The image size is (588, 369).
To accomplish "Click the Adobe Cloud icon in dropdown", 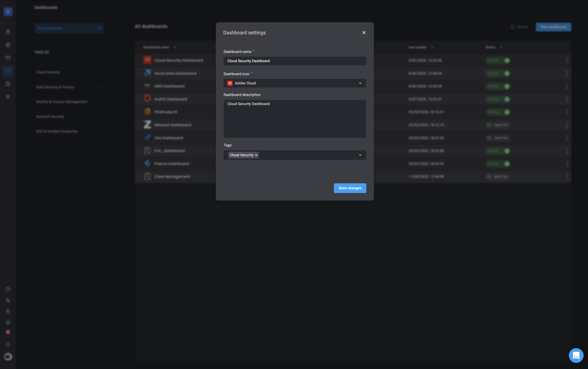I will click(230, 83).
